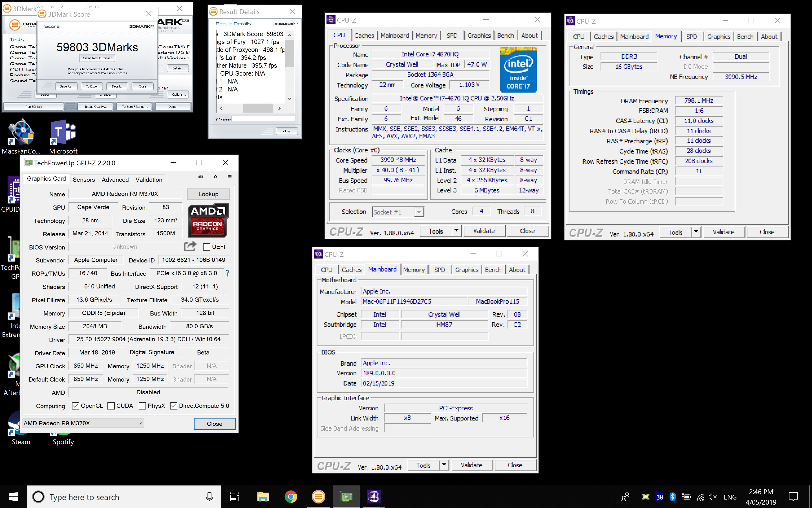Click Details button in 3DMark Score dialog
This screenshot has height=508, width=812.
coord(118,86)
